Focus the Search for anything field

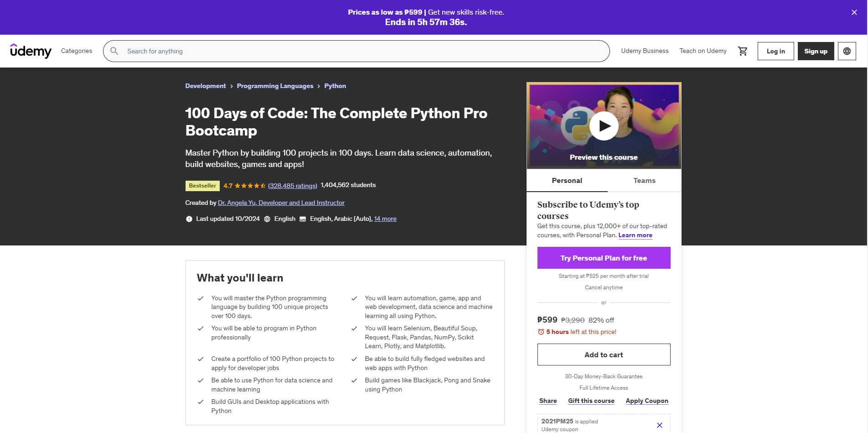click(356, 51)
